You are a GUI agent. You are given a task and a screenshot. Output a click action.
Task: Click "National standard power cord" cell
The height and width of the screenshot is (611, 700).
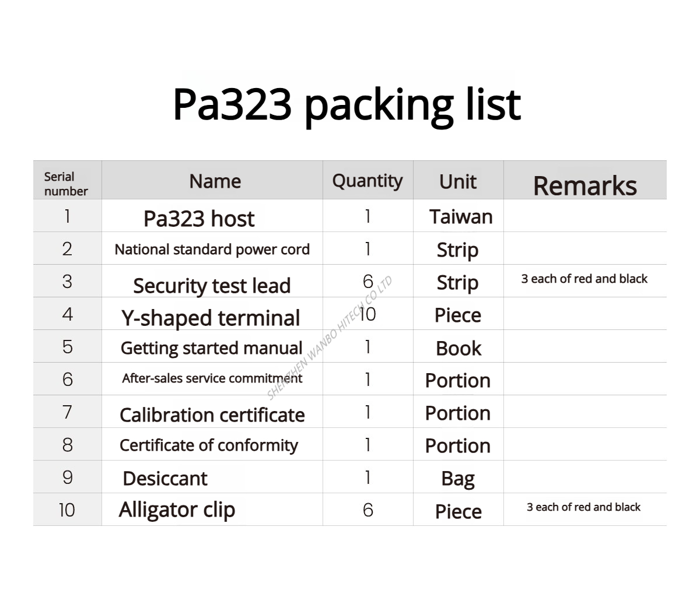[x=212, y=250]
